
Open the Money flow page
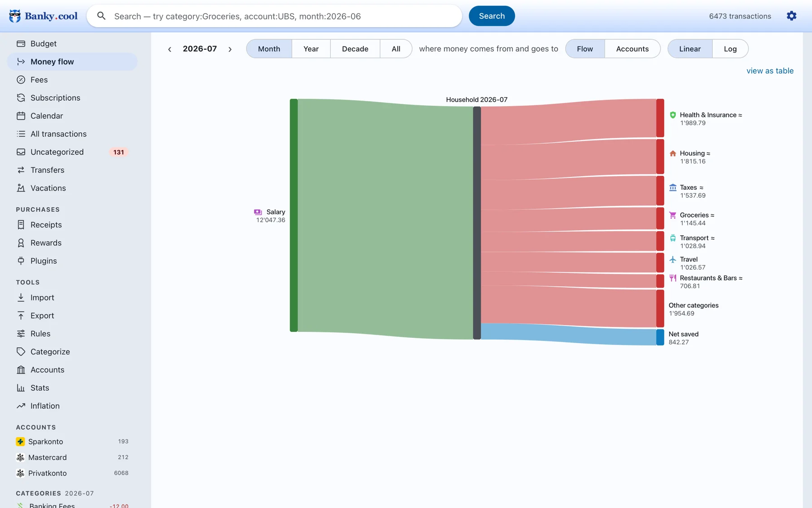72,61
